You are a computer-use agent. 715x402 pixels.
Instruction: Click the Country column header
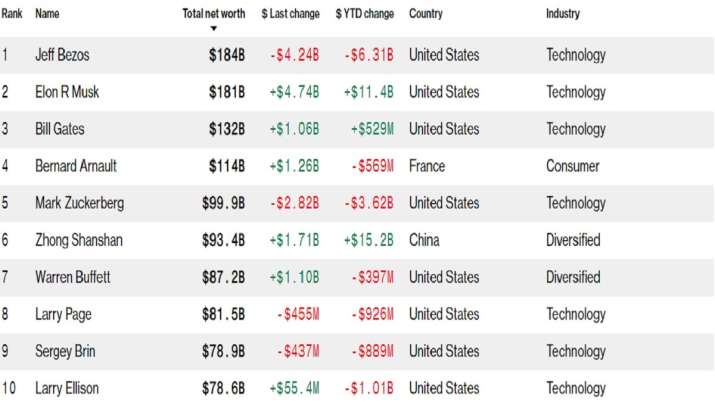[x=425, y=14]
